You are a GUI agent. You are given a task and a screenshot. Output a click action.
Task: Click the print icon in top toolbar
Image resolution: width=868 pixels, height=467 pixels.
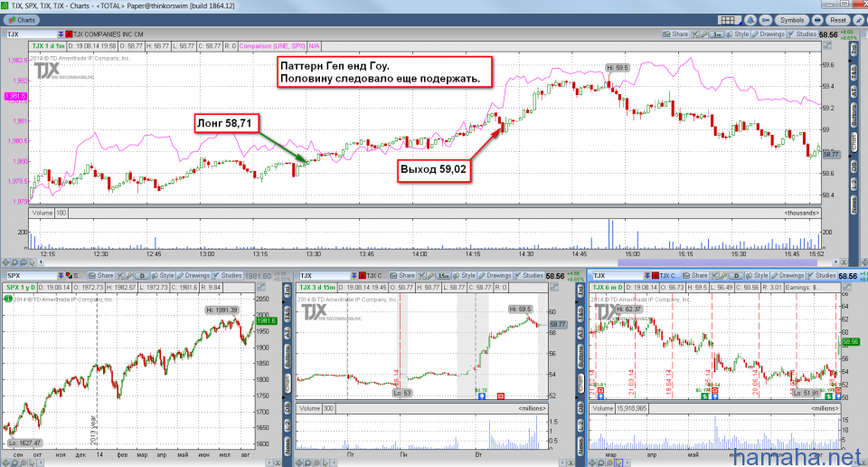click(817, 20)
